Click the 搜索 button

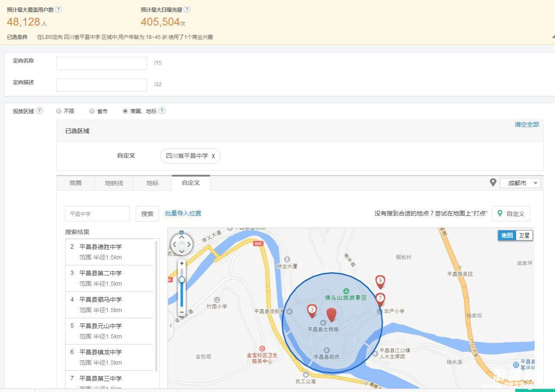(x=147, y=214)
